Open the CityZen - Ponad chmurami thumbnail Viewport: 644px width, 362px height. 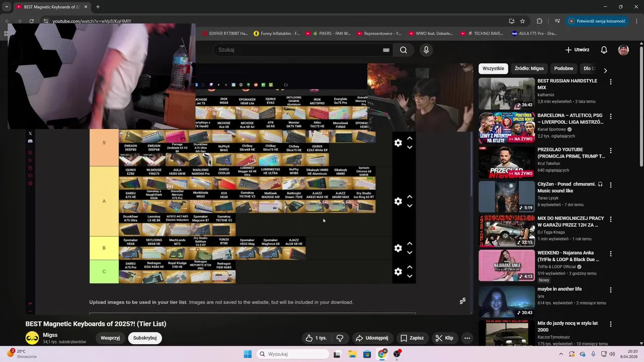(x=507, y=197)
